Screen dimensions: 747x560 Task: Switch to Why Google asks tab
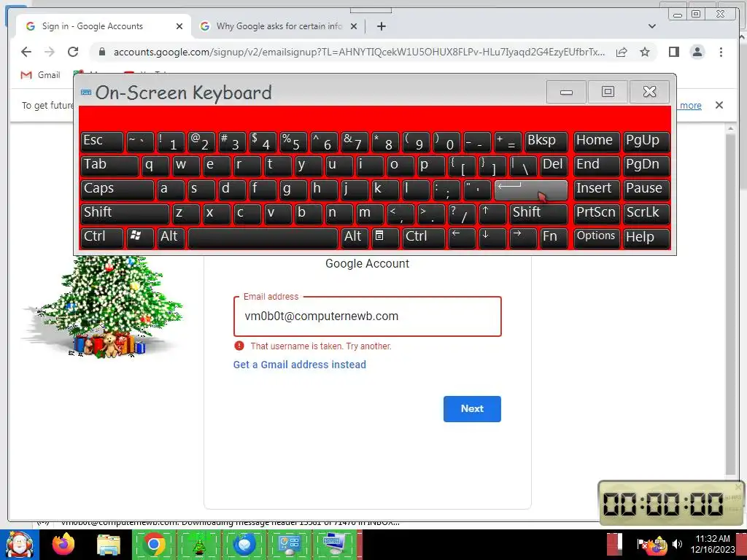(279, 26)
